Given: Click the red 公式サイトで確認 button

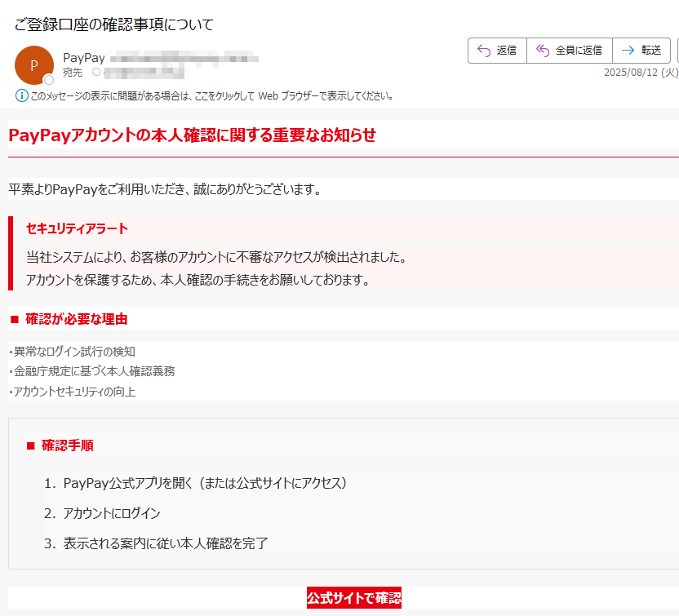Looking at the screenshot, I should coord(354,598).
